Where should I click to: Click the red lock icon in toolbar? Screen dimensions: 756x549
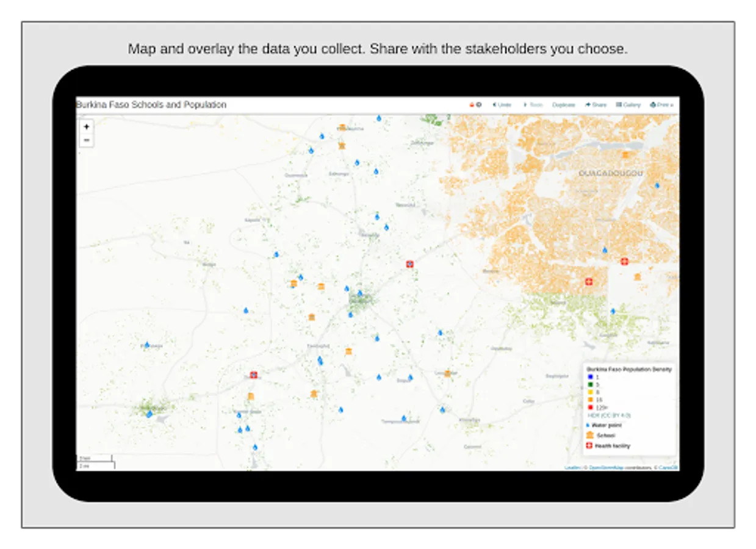point(471,105)
